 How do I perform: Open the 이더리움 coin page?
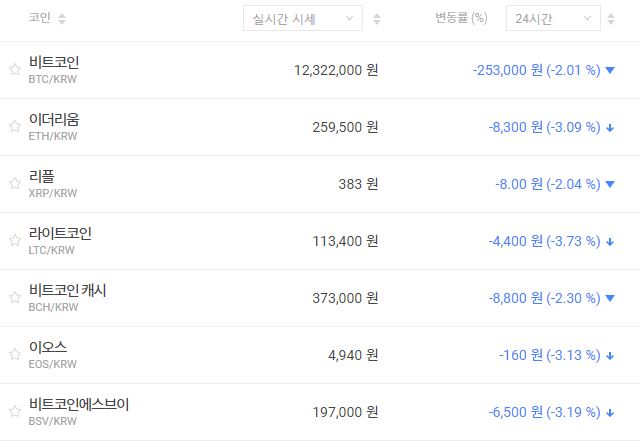tap(54, 120)
